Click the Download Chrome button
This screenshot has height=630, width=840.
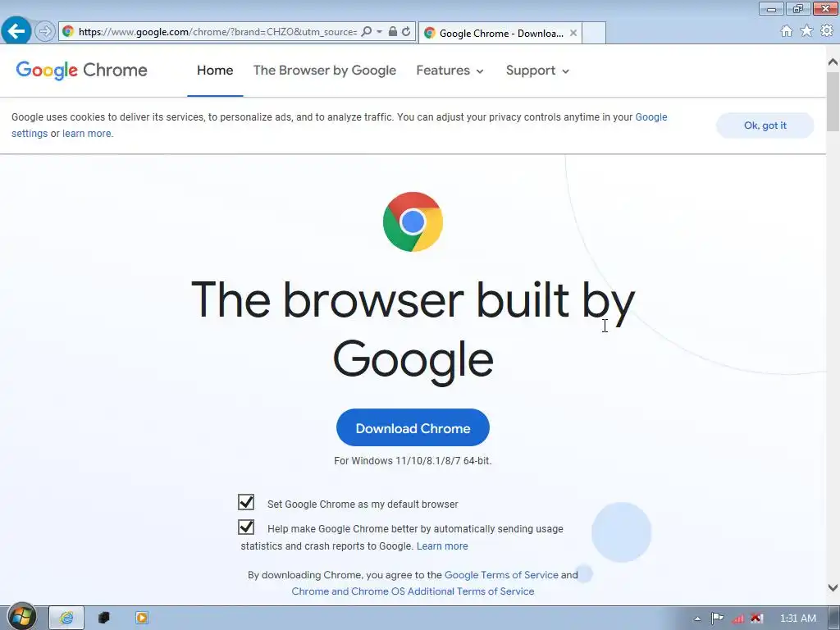[x=413, y=427]
